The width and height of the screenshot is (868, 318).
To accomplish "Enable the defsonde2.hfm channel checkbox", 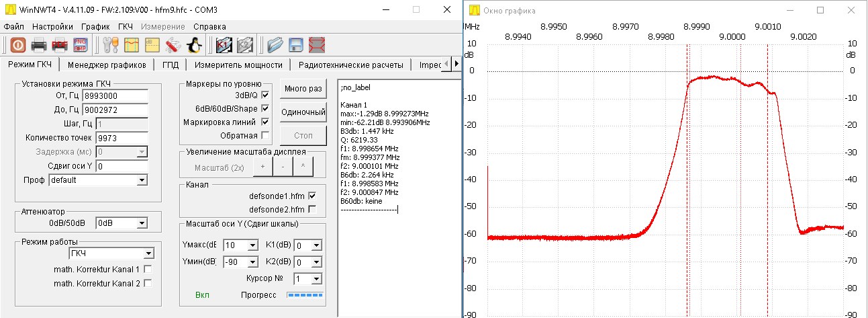I will (x=311, y=209).
